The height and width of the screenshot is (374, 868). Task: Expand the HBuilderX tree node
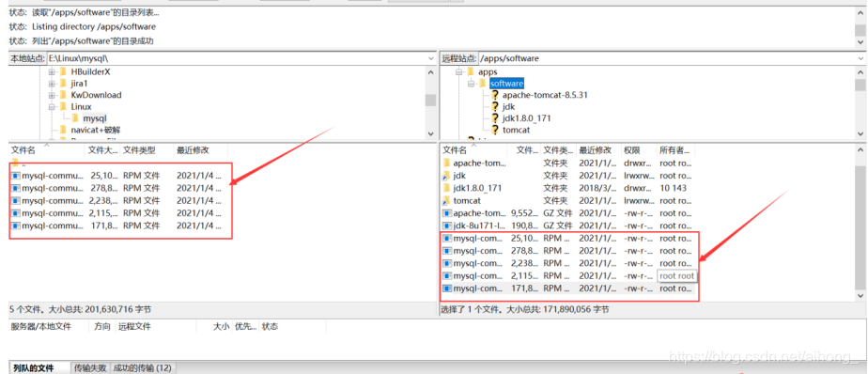point(52,71)
